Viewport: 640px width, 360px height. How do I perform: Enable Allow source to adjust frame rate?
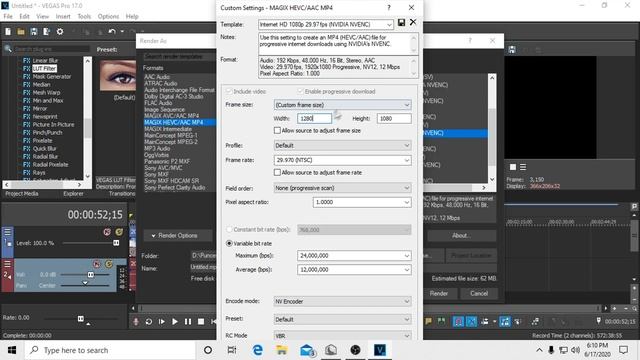[277, 173]
